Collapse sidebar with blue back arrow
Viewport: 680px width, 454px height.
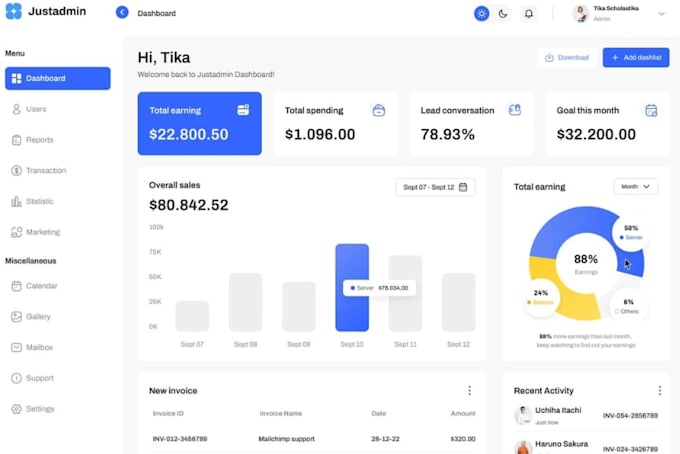coord(122,13)
